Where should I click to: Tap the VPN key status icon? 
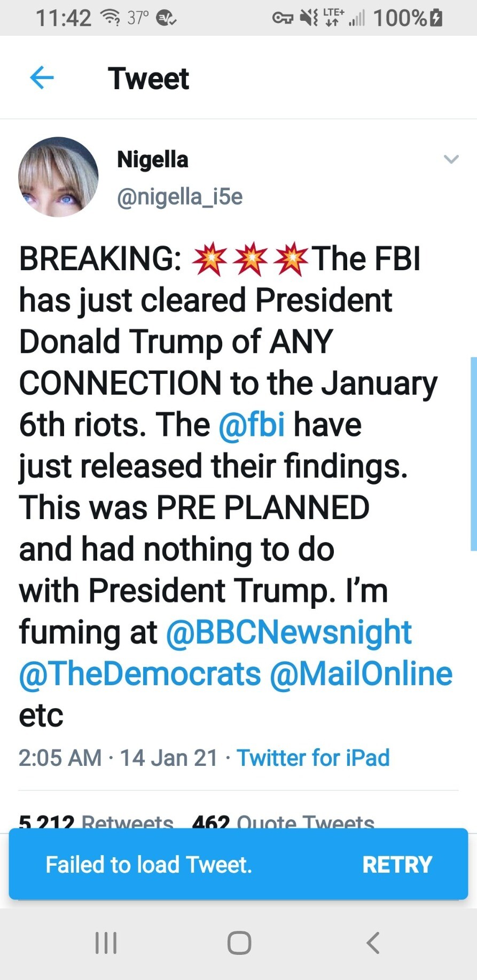pyautogui.click(x=283, y=19)
